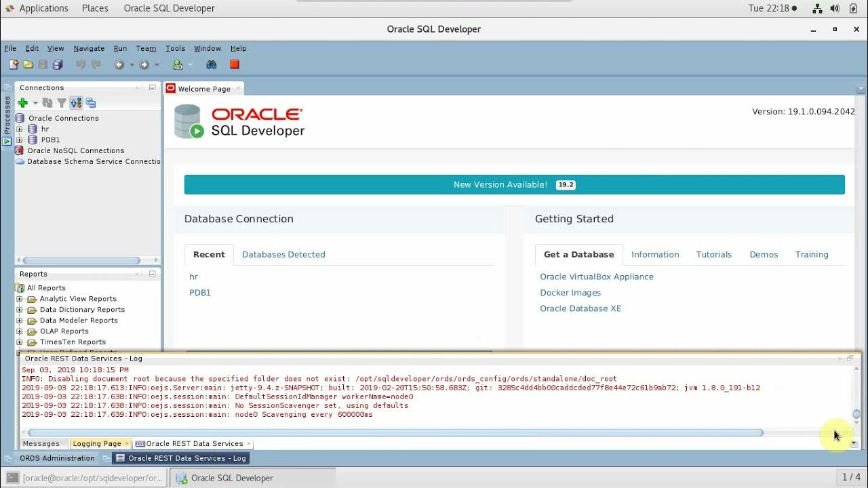
Task: Open recent connection PDB1 link
Action: 200,293
